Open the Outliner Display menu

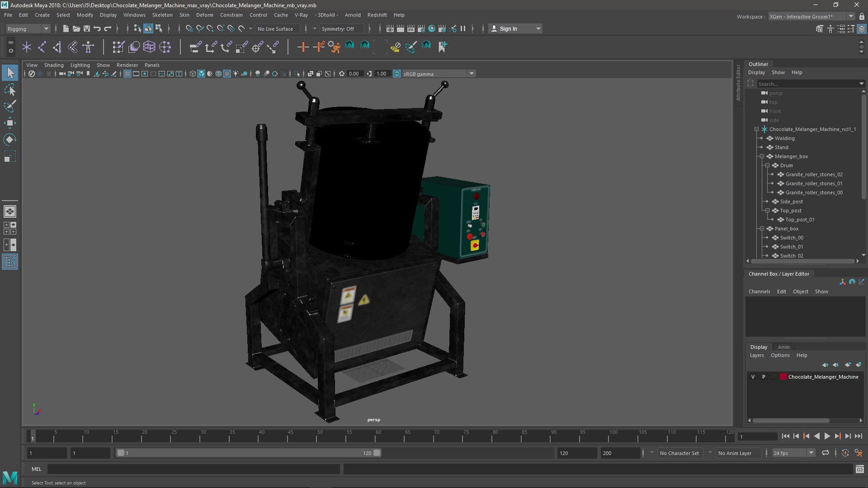coord(756,72)
